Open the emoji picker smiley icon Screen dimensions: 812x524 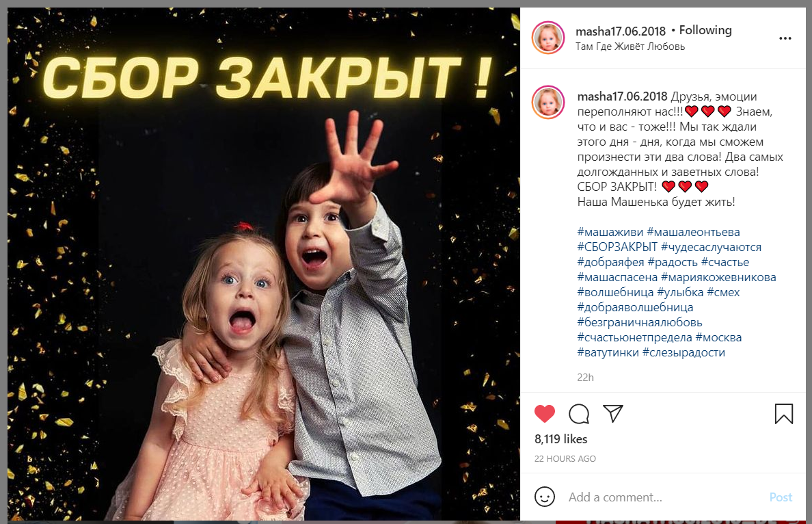pyautogui.click(x=544, y=497)
